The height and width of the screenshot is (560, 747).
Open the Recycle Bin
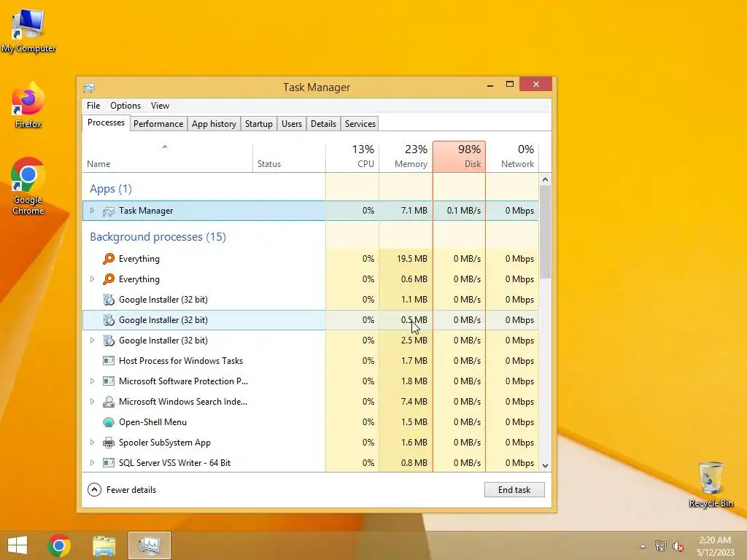coord(711,484)
